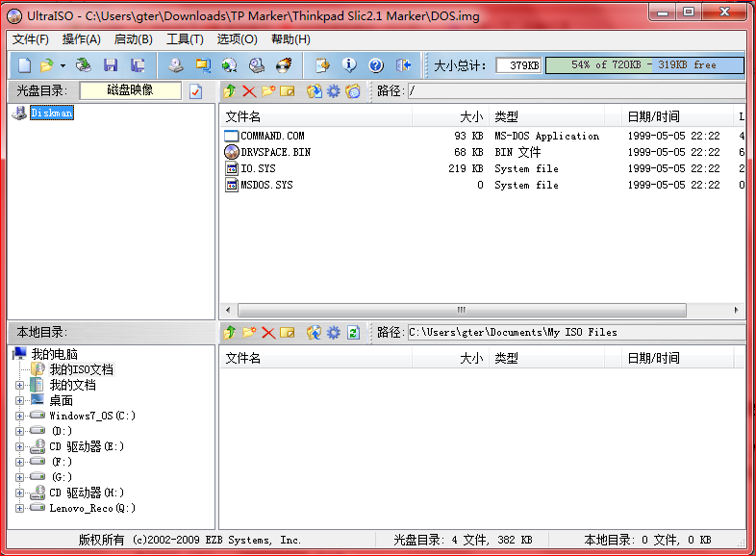Image resolution: width=756 pixels, height=556 pixels.
Task: Open the dropdown arrow next to Open folder icon
Action: pyautogui.click(x=63, y=65)
